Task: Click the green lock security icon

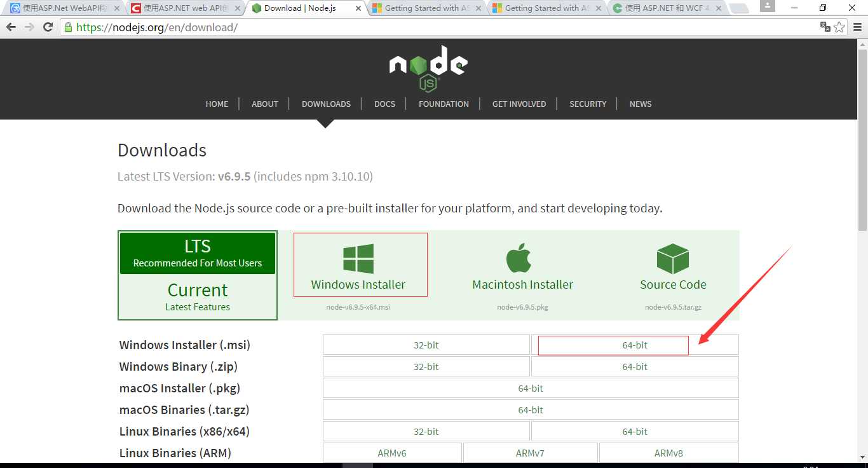Action: pyautogui.click(x=68, y=27)
